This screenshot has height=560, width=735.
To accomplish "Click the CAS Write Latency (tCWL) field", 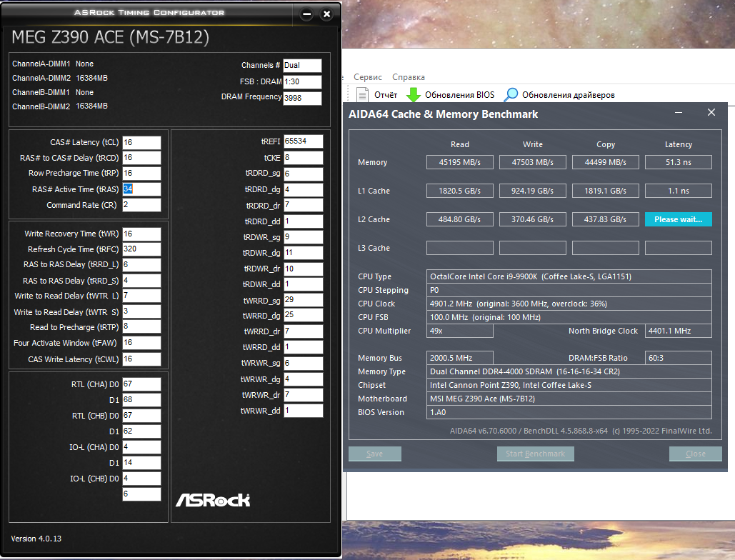I will 141,359.
